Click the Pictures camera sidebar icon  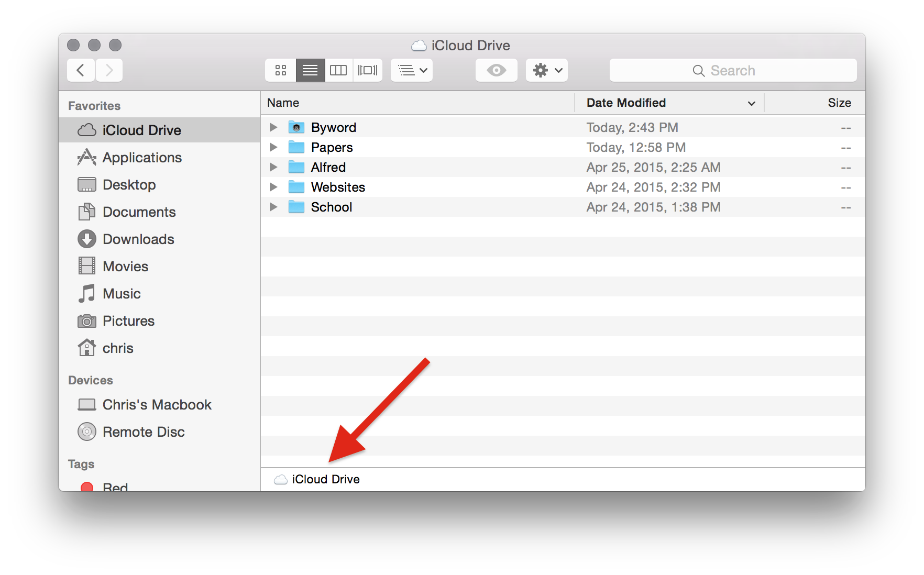[x=87, y=321]
